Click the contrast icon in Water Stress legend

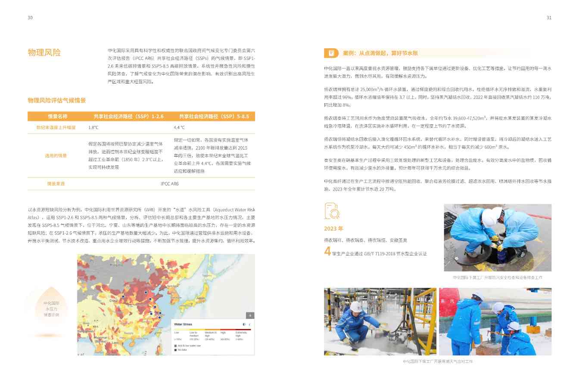(244, 324)
